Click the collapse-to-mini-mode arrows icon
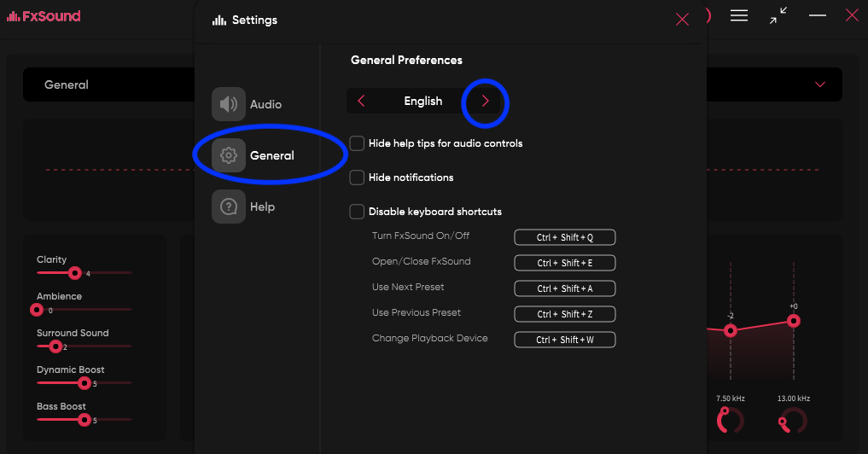This screenshot has width=868, height=454. (x=778, y=15)
